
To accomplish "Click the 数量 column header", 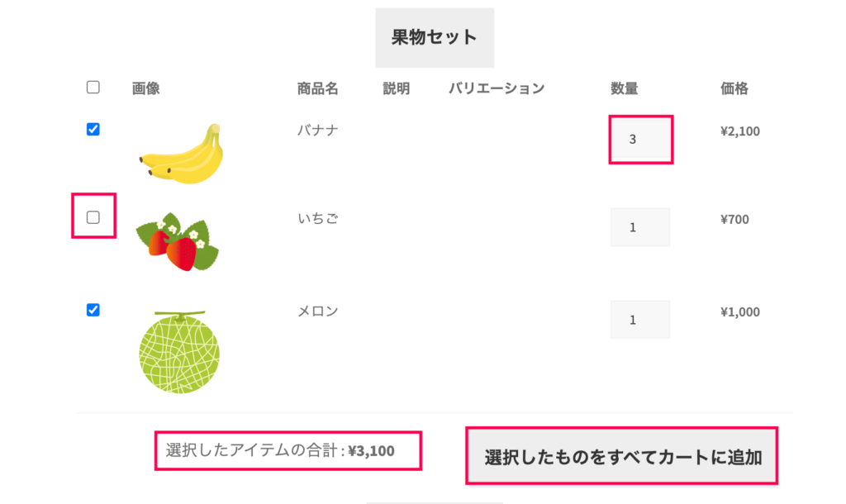I will pyautogui.click(x=625, y=88).
